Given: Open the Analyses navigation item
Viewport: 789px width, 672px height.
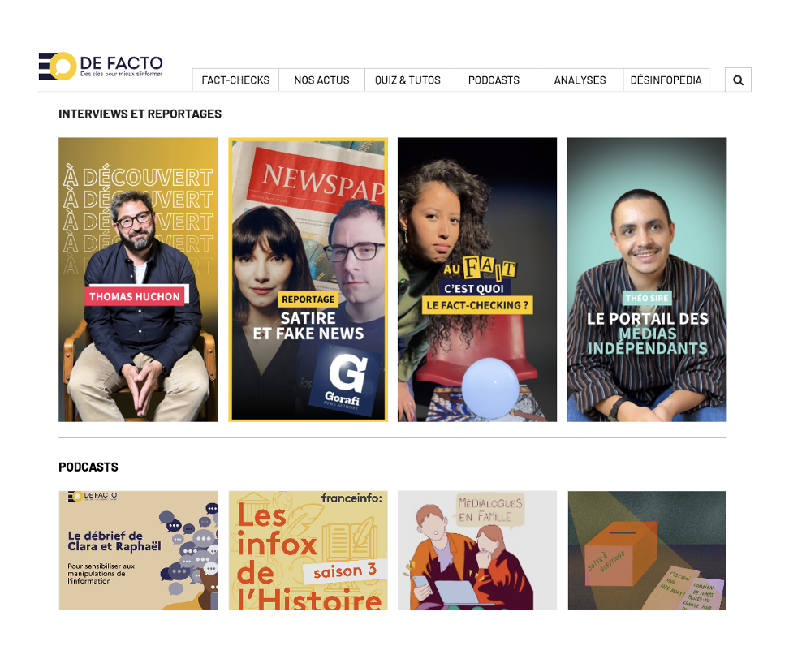Looking at the screenshot, I should 580,80.
